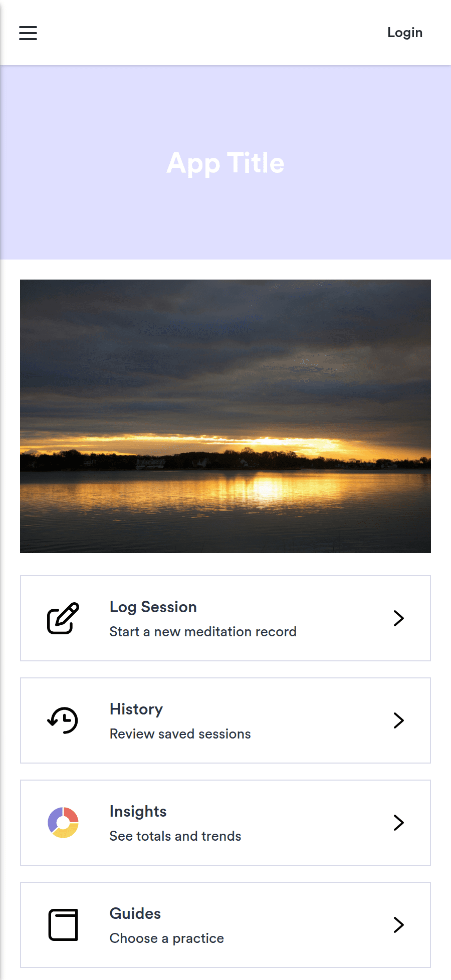Click the Login link
The height and width of the screenshot is (980, 451).
click(405, 33)
